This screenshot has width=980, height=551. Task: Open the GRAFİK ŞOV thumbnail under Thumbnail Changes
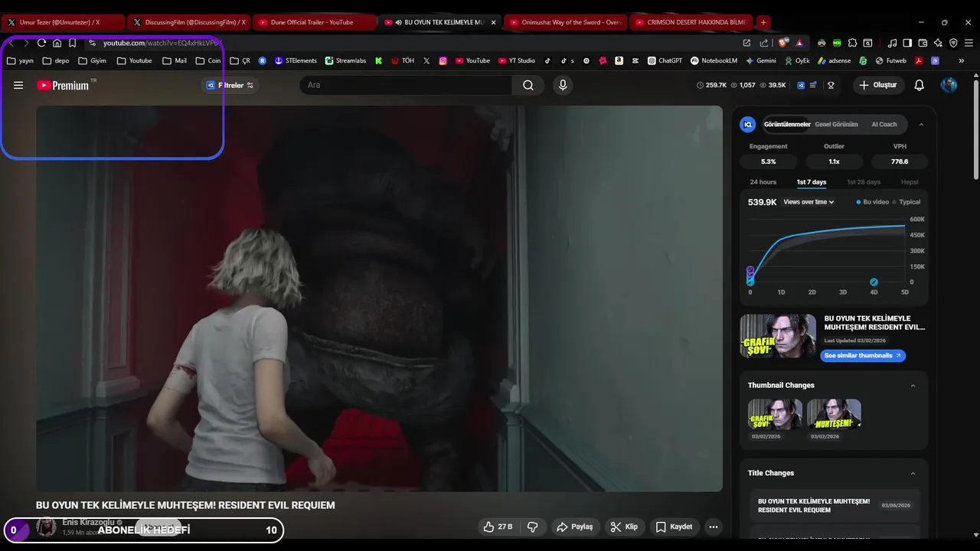(x=775, y=414)
